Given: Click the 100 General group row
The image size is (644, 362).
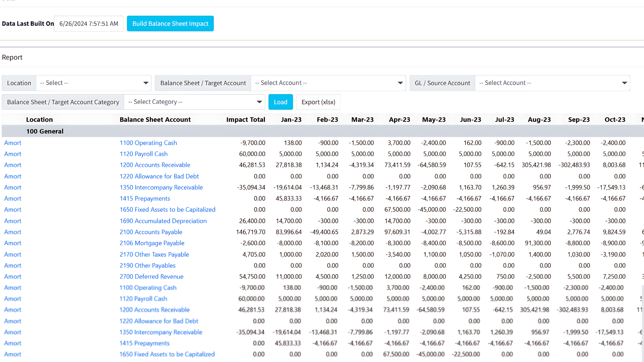Looking at the screenshot, I should (x=45, y=131).
